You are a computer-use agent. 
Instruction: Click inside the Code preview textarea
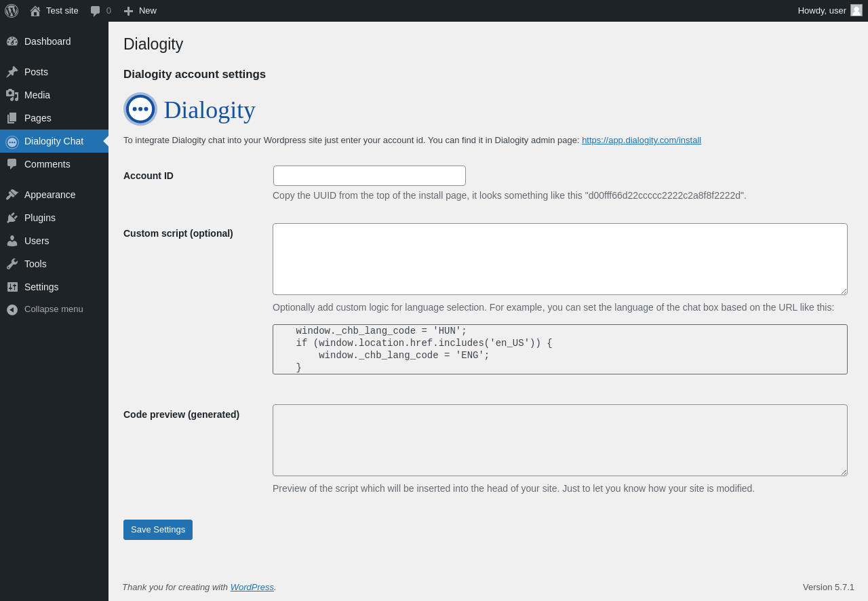coord(560,440)
